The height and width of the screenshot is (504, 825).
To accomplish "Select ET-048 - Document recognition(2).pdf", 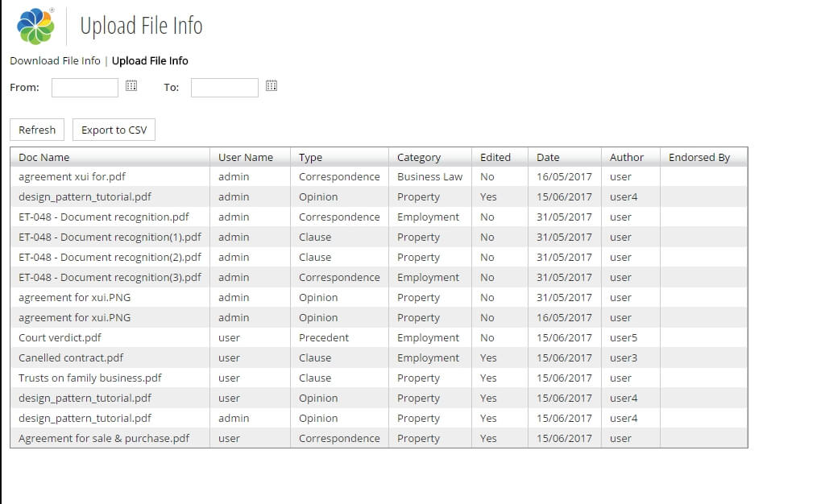I will coord(110,257).
